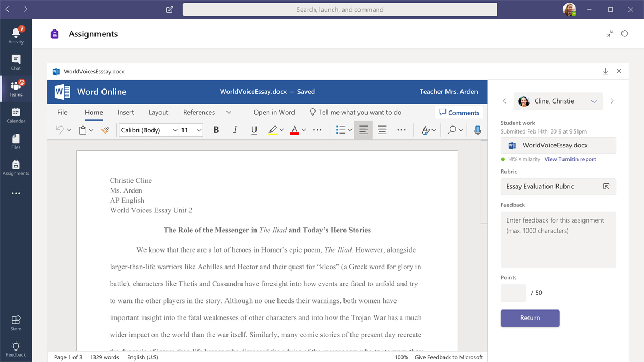Open the Comments pane
This screenshot has width=644, height=362.
point(459,113)
